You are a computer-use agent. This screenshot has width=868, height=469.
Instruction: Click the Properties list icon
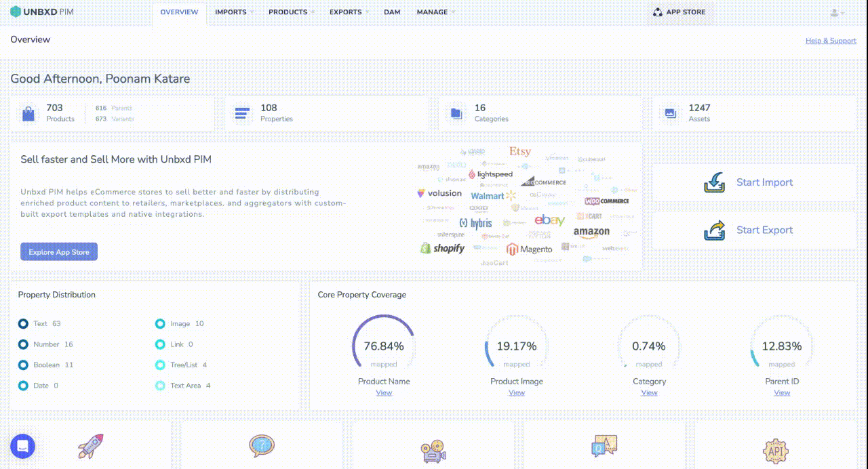tap(242, 113)
